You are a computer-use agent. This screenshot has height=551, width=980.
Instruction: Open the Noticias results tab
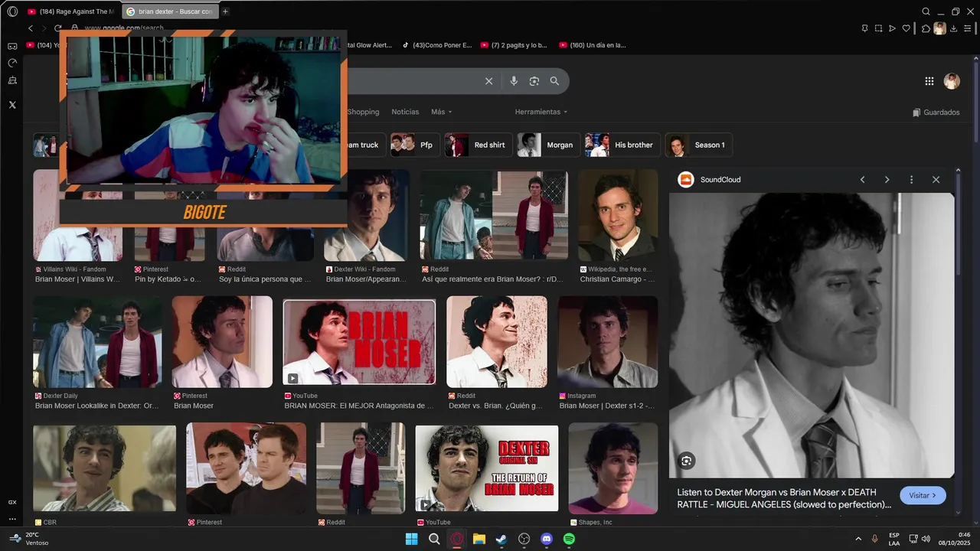[x=405, y=112]
